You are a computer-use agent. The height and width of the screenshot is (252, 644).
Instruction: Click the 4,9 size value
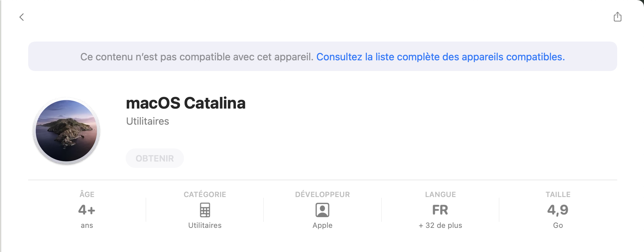click(558, 210)
